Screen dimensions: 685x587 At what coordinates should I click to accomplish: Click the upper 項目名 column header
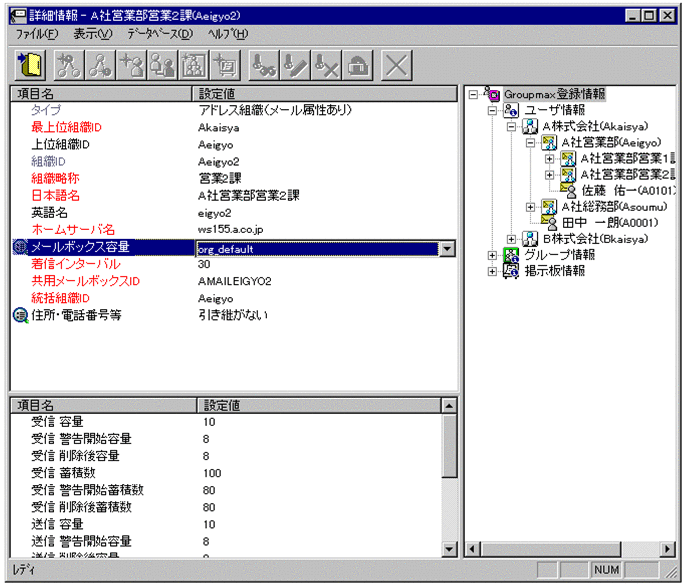tap(101, 93)
